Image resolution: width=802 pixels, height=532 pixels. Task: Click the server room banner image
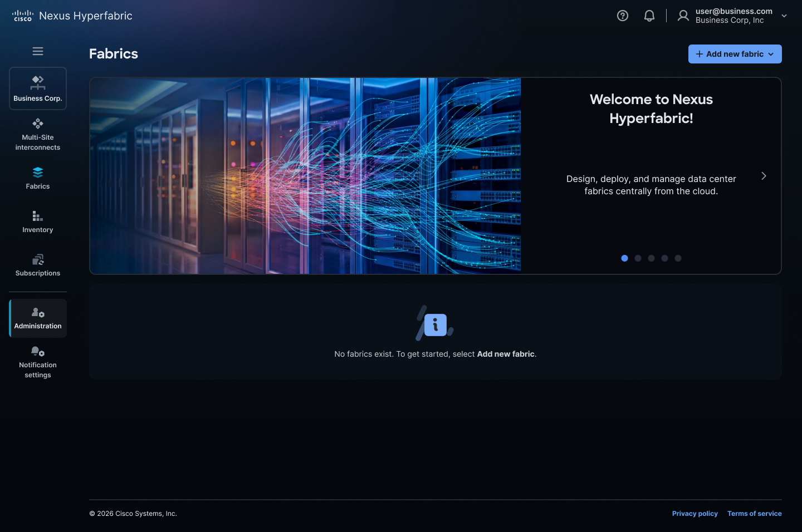[305, 176]
